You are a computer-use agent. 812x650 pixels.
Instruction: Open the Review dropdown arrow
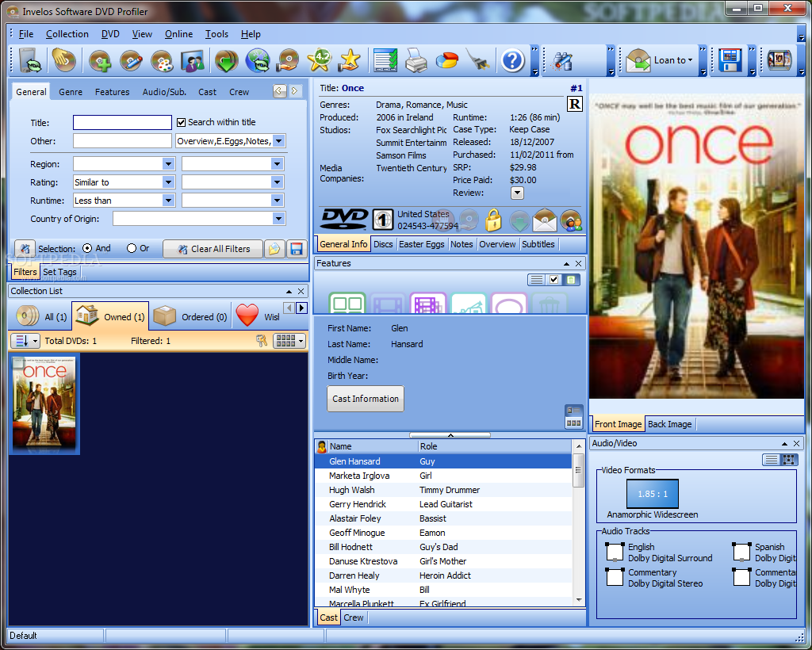click(517, 193)
